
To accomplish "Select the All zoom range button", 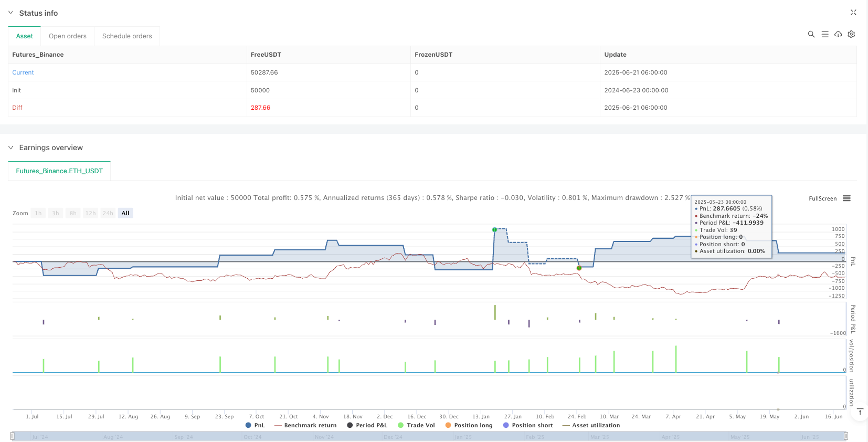I will (x=125, y=213).
